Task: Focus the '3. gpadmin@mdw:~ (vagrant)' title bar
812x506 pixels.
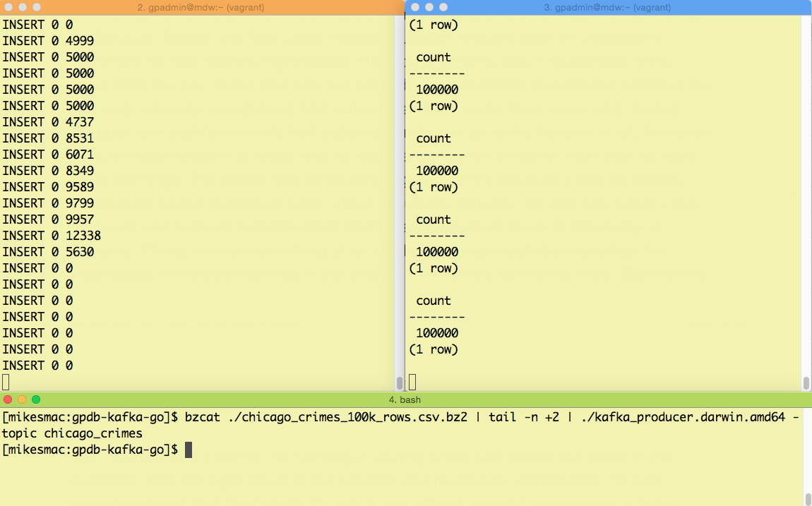Action: (607, 7)
